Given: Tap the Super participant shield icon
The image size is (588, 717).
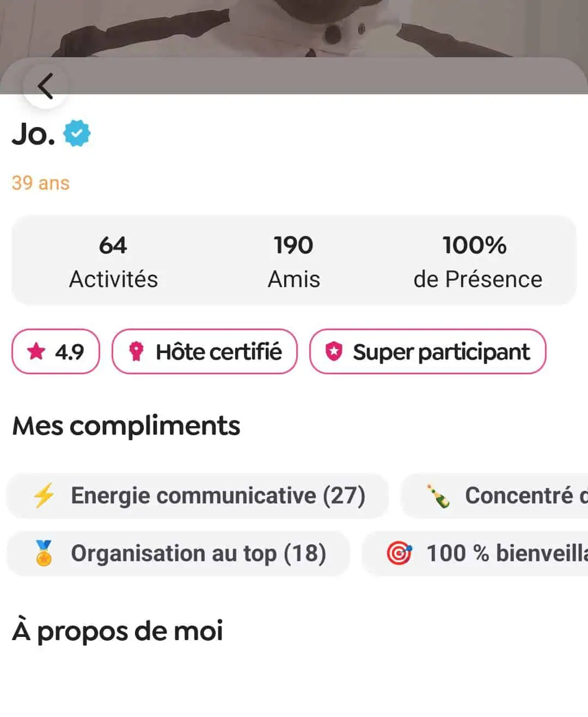Looking at the screenshot, I should coord(334,352).
